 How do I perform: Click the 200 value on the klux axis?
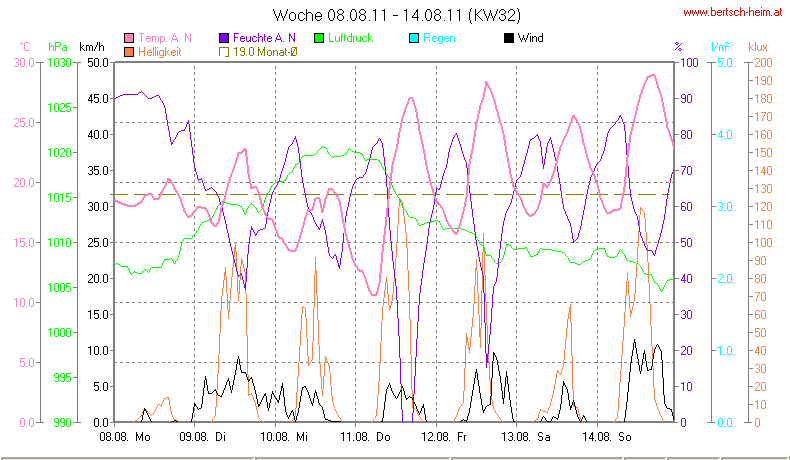pos(763,62)
